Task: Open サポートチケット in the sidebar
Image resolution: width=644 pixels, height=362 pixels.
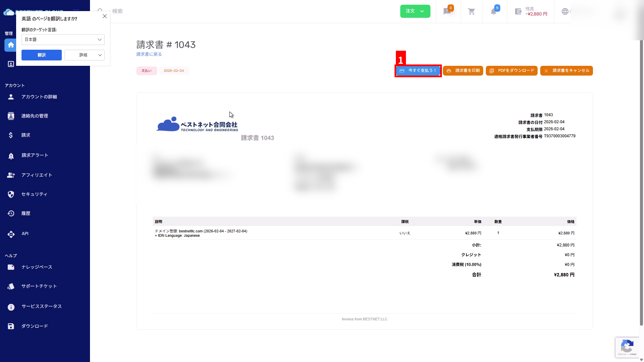Action: coord(39,286)
